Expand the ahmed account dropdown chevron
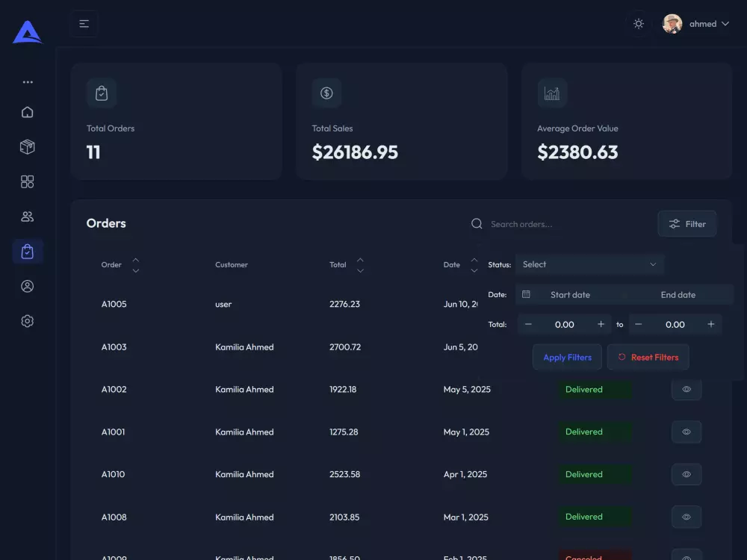 pos(725,24)
